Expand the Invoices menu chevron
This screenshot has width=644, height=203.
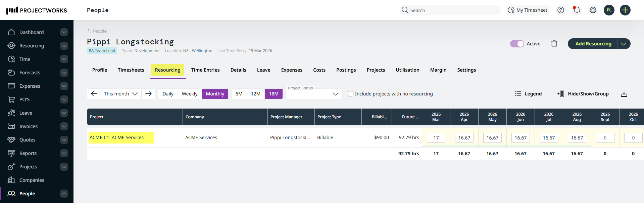[64, 126]
